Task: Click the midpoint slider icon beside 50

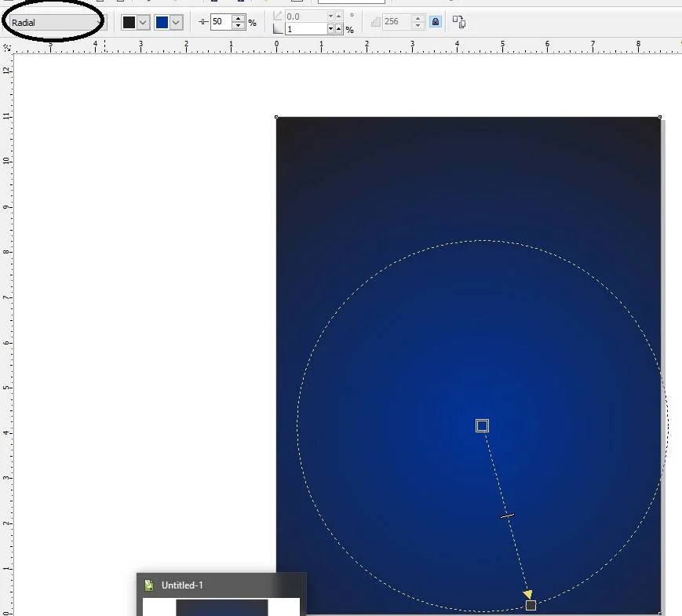Action: pos(203,22)
